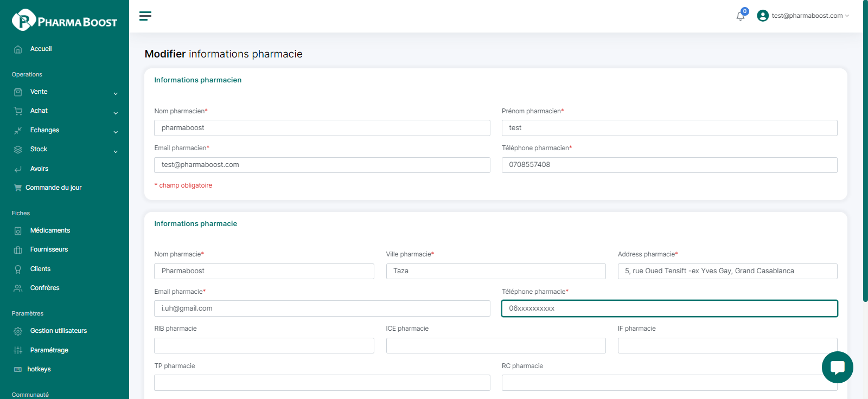Open the notifications bell icon
The width and height of the screenshot is (868, 399).
click(x=741, y=16)
